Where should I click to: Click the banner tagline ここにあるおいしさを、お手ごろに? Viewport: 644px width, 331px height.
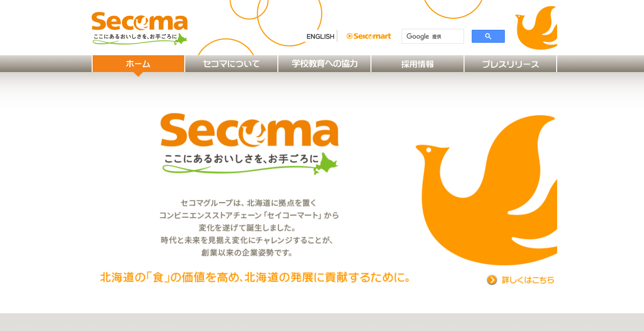[x=241, y=159]
